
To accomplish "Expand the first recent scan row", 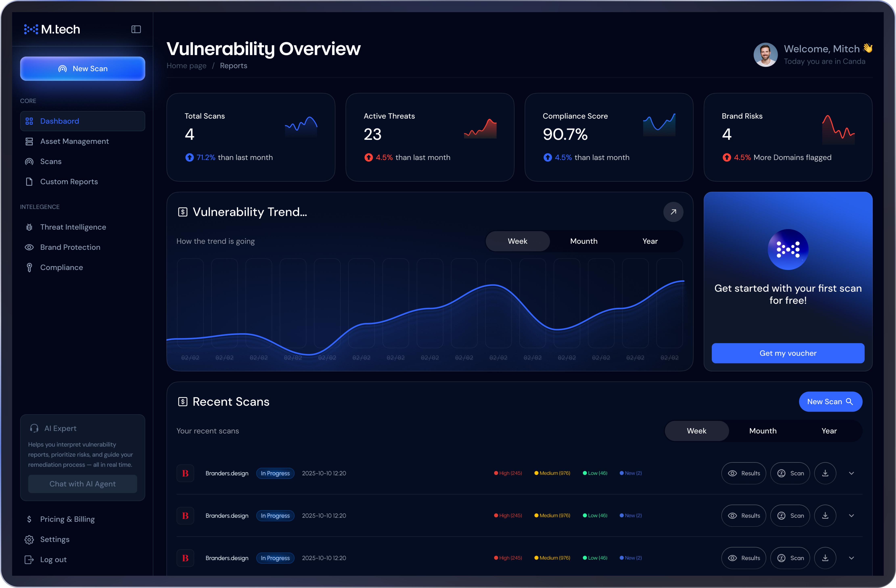I will click(851, 473).
